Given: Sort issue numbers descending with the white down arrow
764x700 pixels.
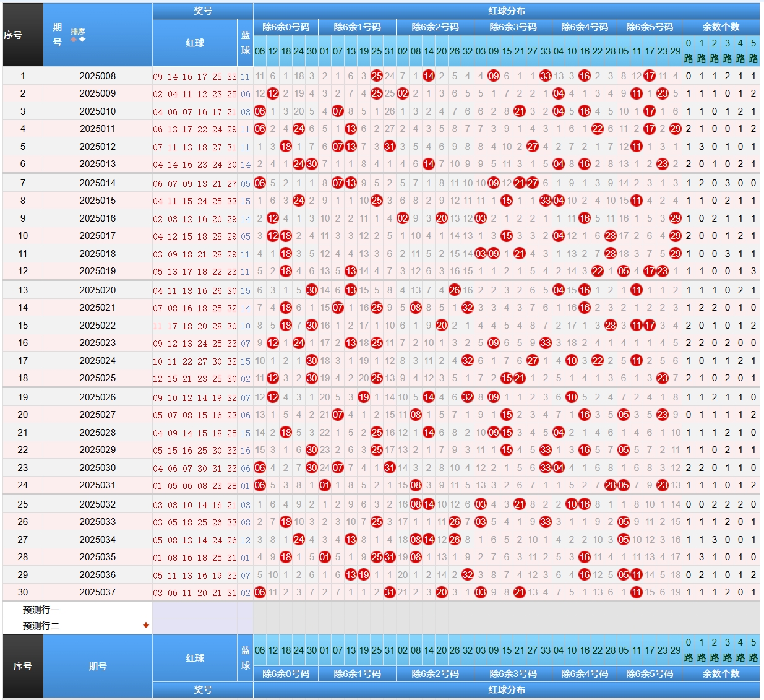Looking at the screenshot, I should (x=82, y=40).
